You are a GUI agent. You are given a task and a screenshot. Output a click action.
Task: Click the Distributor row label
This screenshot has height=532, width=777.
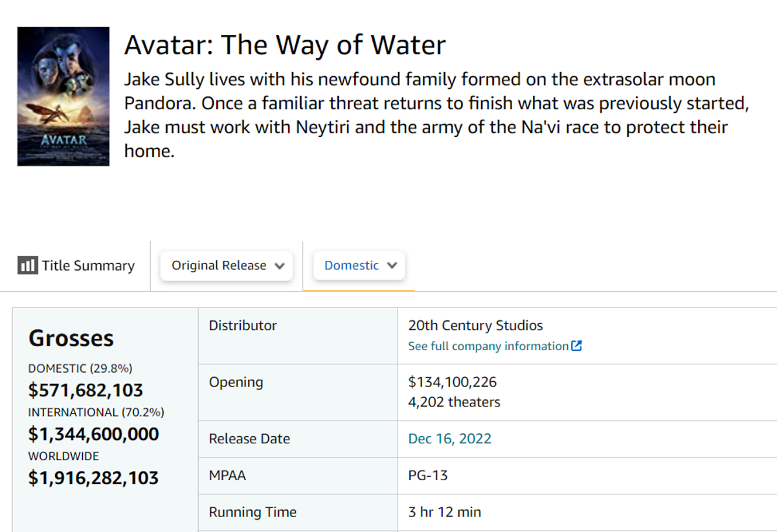pos(242,326)
